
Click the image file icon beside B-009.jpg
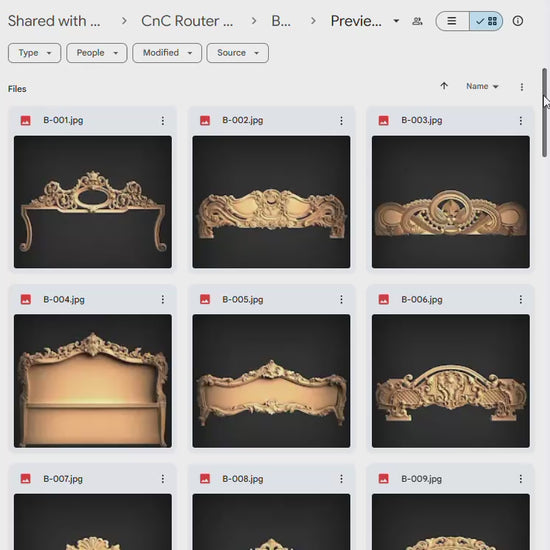pos(384,479)
